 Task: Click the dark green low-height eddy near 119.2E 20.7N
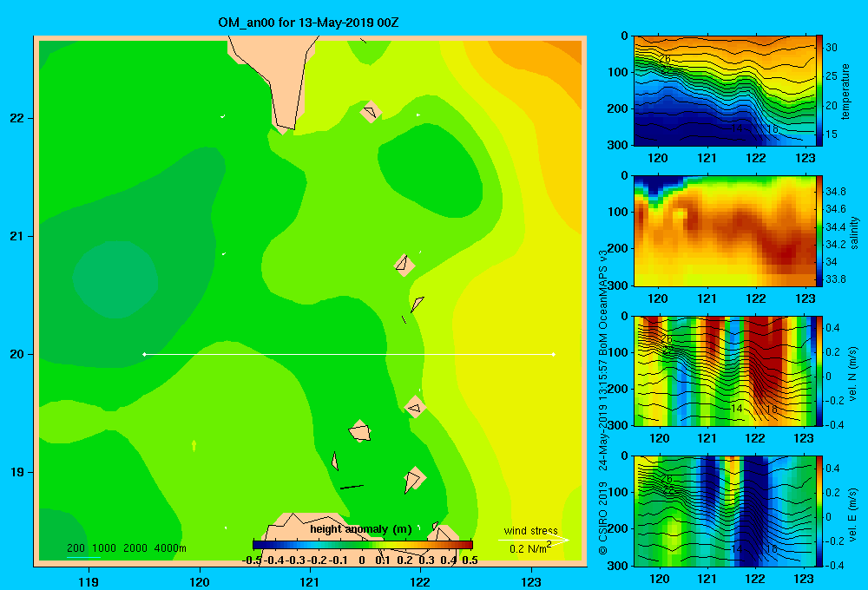115,279
